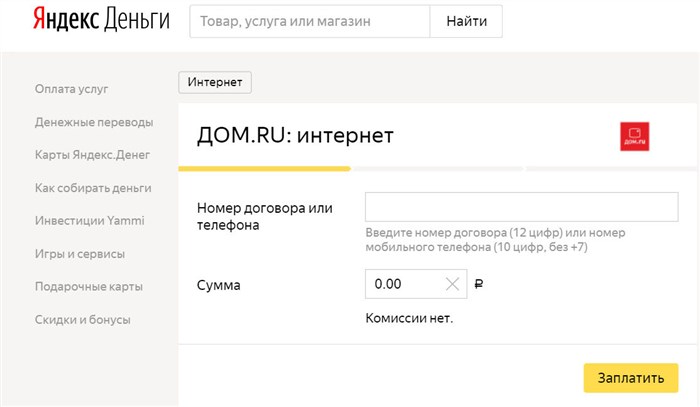The image size is (700, 407).
Task: Open Денежные переводы in the sidebar
Action: coord(94,122)
